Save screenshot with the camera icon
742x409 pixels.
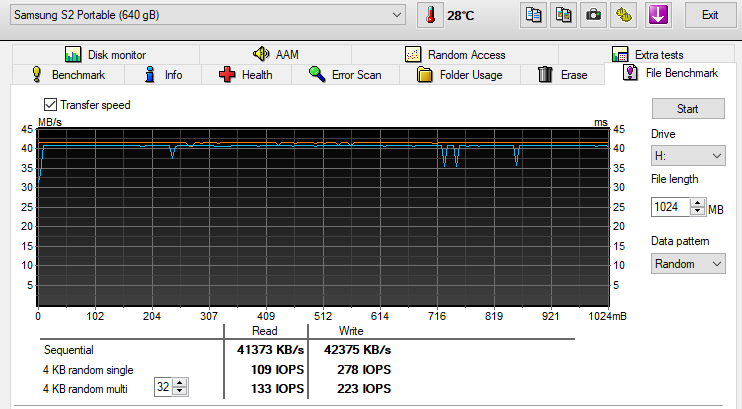(x=593, y=15)
